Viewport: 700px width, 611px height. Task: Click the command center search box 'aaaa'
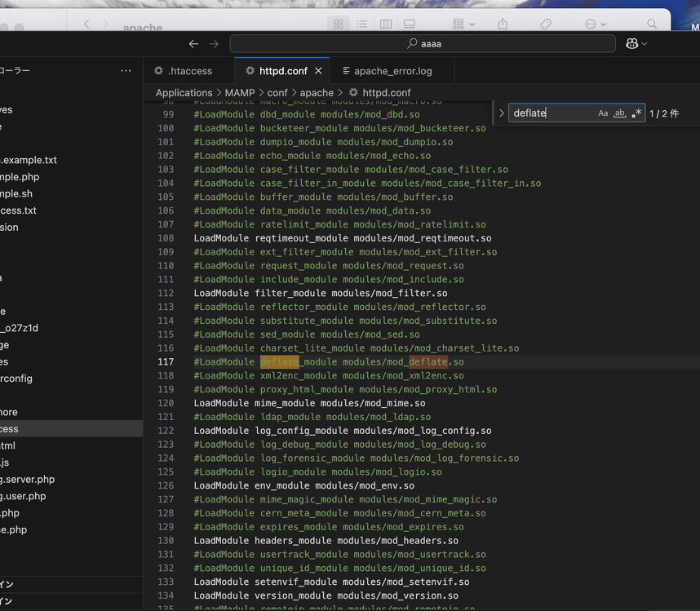coord(423,43)
